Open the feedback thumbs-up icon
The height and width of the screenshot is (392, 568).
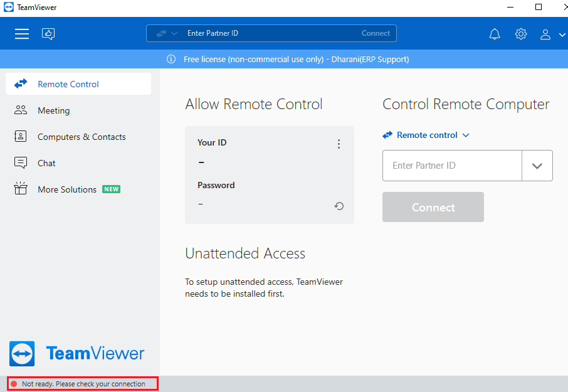click(48, 34)
